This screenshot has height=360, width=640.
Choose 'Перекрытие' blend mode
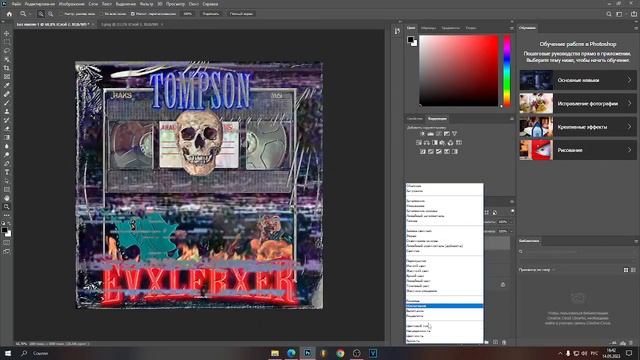tap(416, 261)
